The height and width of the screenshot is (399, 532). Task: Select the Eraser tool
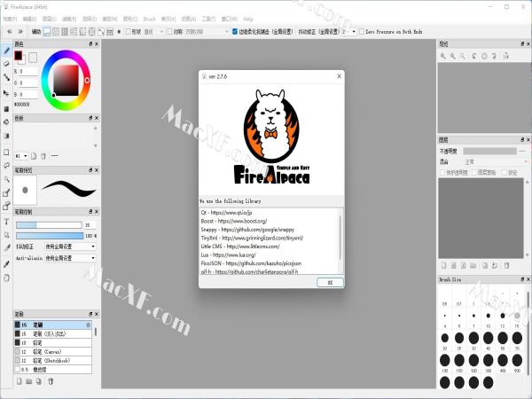tap(6, 64)
